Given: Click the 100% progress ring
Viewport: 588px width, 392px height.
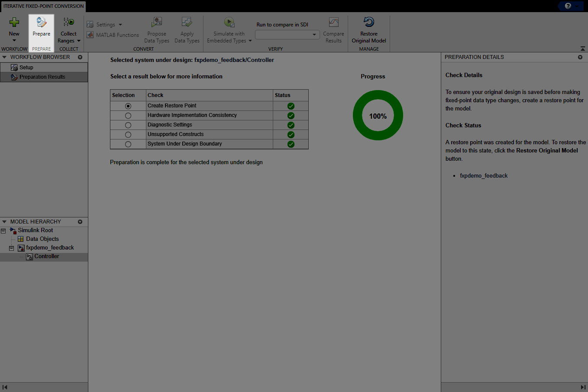Looking at the screenshot, I should [x=378, y=115].
